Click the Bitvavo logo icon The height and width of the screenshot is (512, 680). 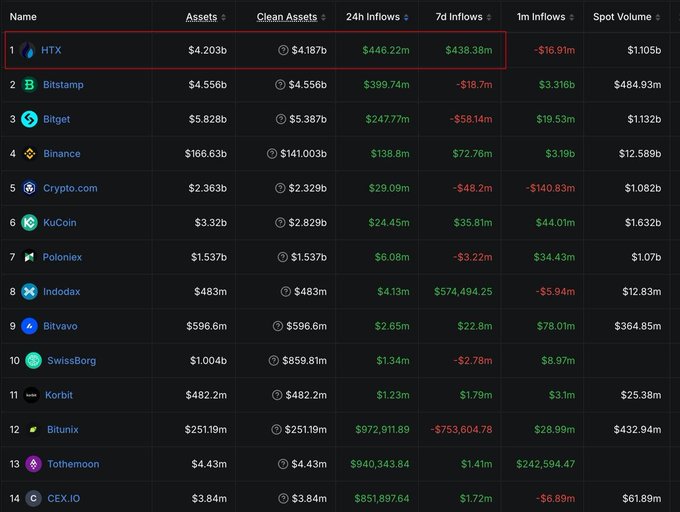(29, 326)
